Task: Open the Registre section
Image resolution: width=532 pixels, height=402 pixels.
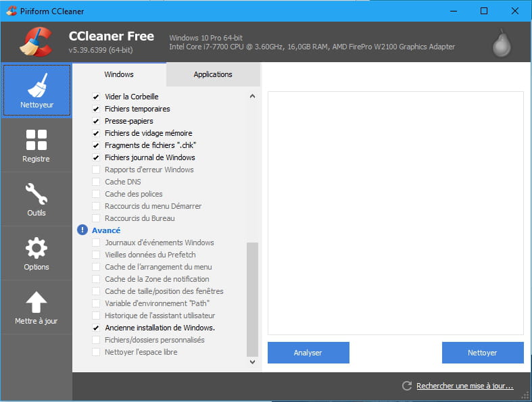Action: [x=37, y=145]
